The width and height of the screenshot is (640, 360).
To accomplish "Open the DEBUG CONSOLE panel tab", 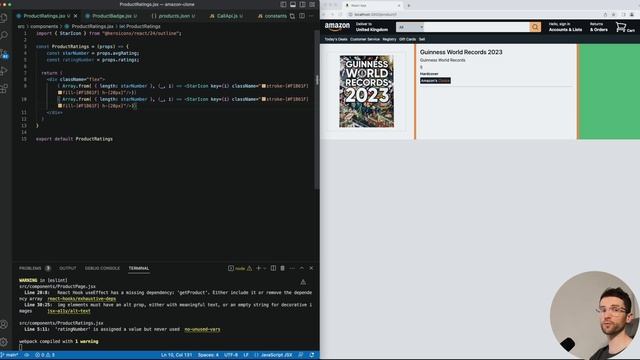I will pos(102,268).
